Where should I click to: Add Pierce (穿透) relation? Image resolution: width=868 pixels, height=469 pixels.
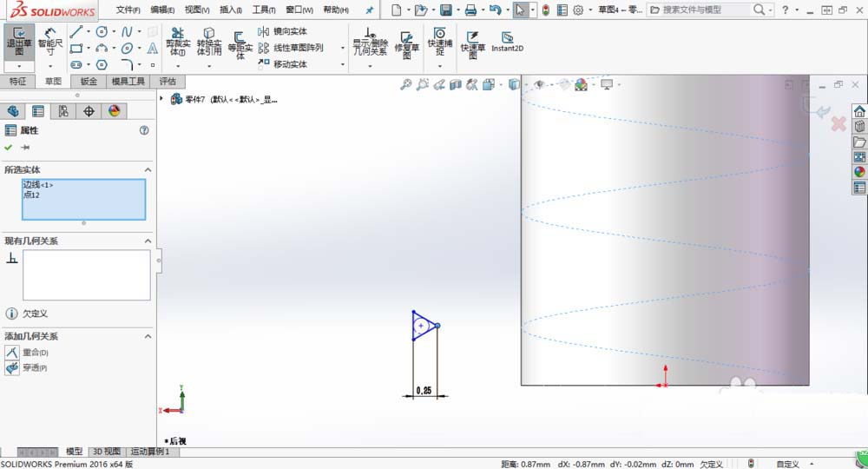26,367
